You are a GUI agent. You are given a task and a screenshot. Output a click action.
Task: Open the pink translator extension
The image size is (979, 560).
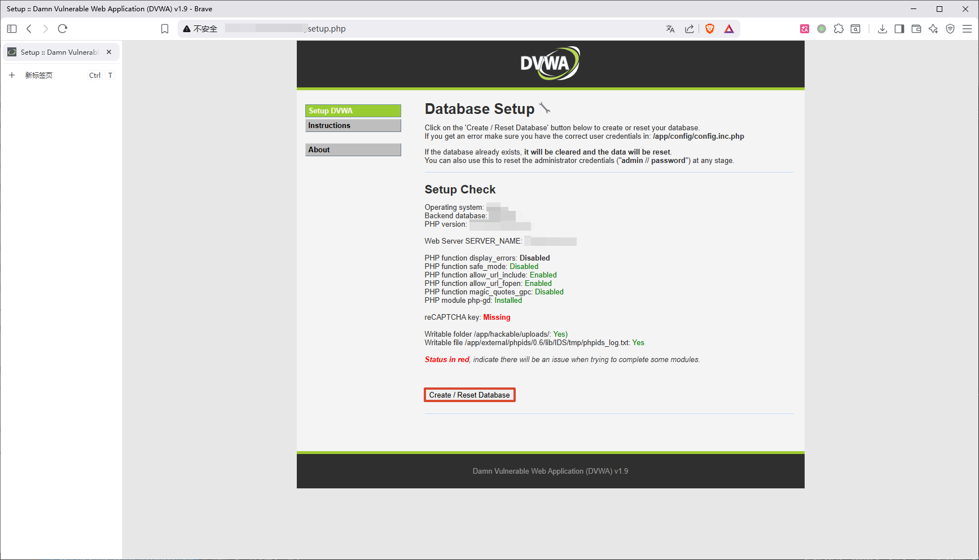[805, 29]
